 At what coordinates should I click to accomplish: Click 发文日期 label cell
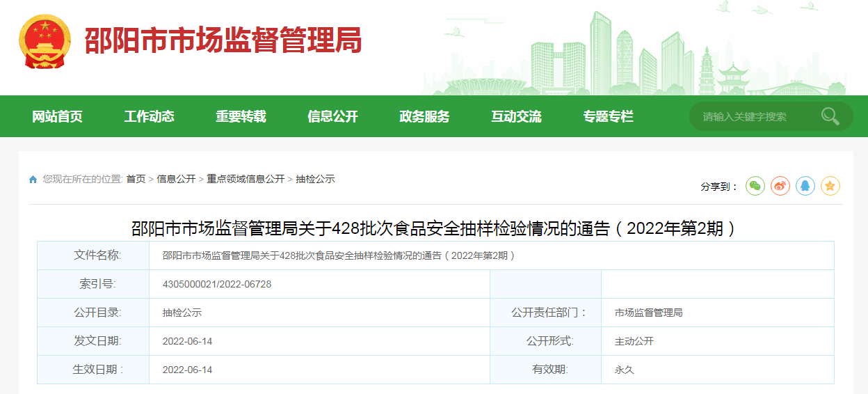click(x=93, y=341)
